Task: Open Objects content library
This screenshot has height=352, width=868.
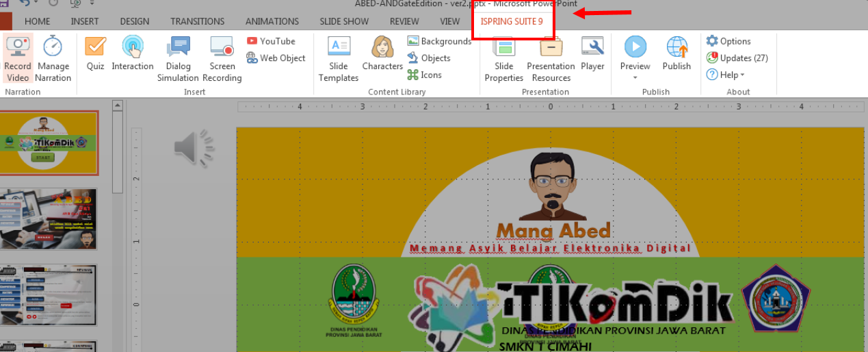Action: pos(429,58)
